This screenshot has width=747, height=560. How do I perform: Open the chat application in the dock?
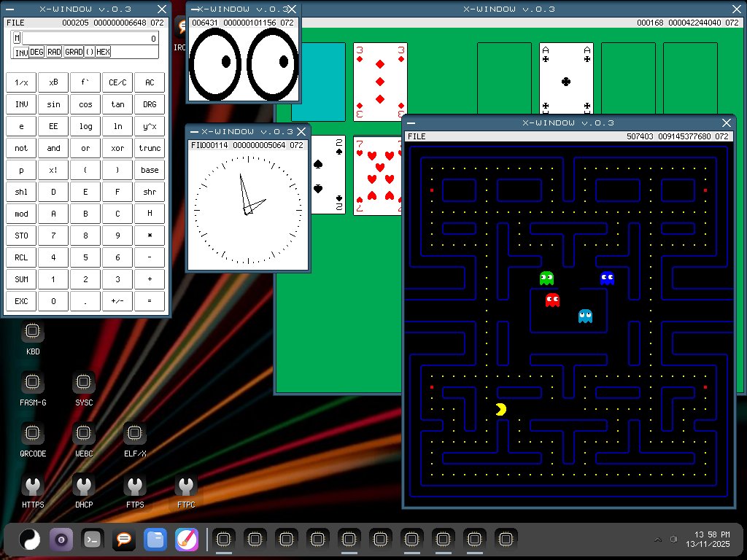123,539
